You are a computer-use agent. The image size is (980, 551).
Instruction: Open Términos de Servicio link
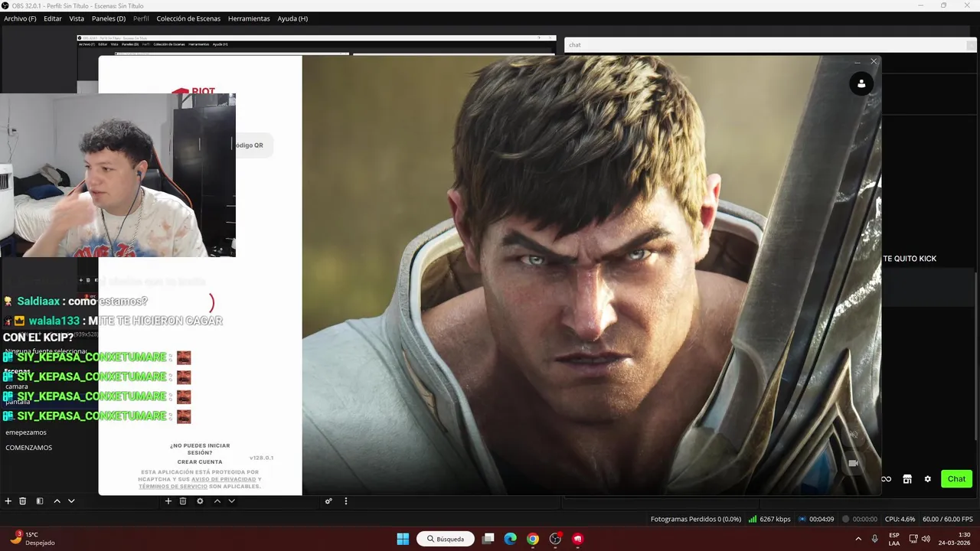pos(173,487)
